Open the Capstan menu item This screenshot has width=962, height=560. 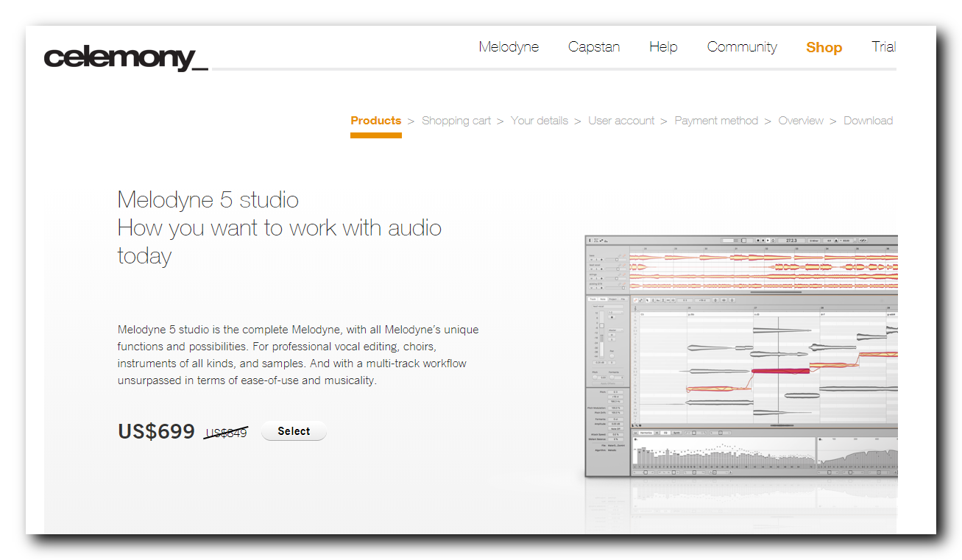[594, 47]
